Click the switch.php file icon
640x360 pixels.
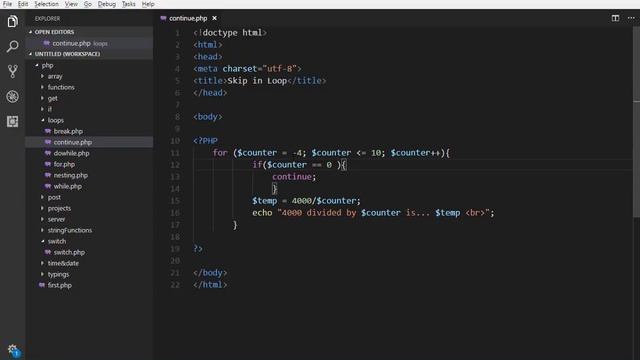pyautogui.click(x=48, y=252)
